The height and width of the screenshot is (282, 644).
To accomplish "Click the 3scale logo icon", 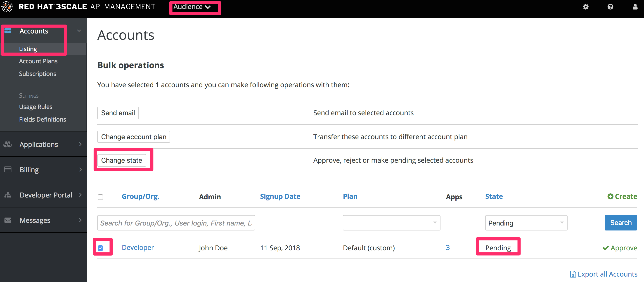I will coord(7,7).
